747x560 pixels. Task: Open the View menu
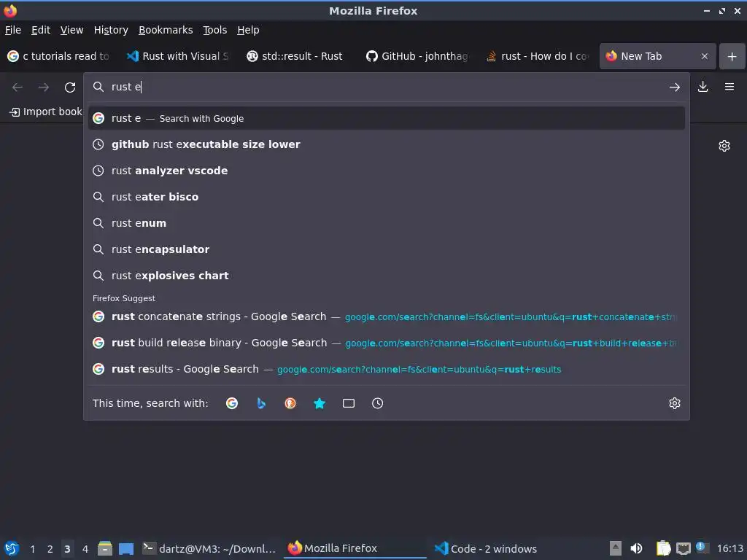[x=71, y=30]
